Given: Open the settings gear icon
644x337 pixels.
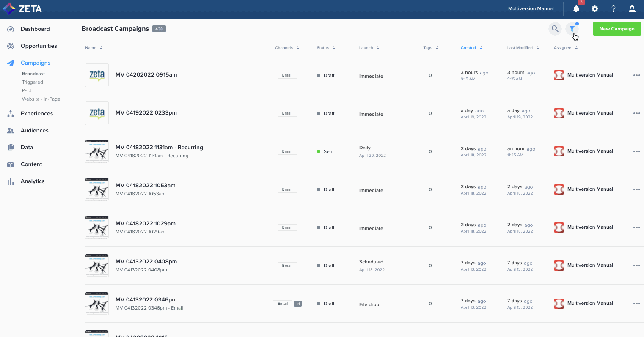Looking at the screenshot, I should tap(595, 9).
